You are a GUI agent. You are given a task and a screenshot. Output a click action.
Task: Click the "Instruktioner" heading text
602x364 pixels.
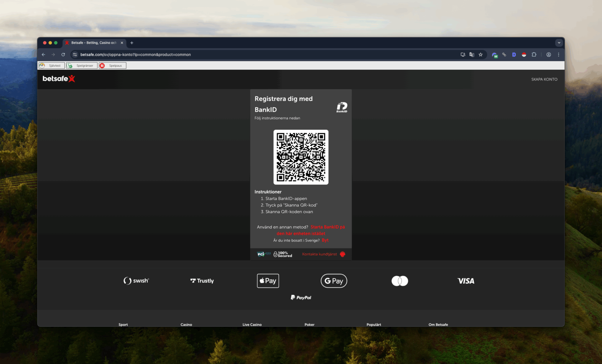(268, 192)
